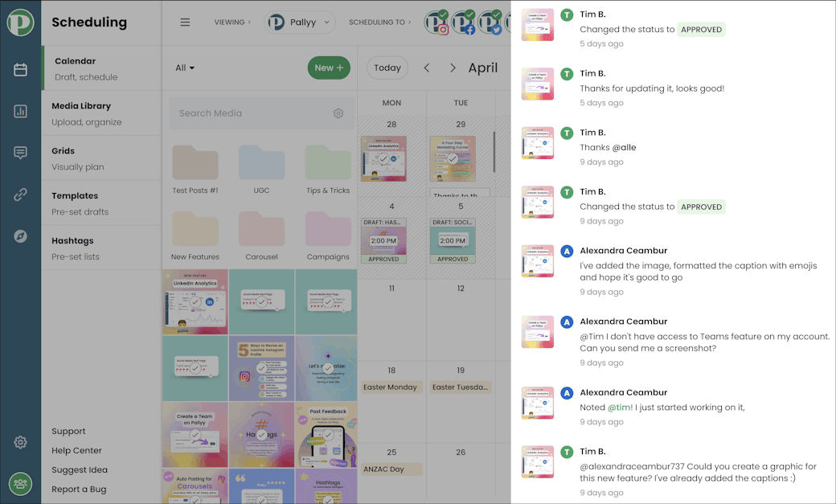The image size is (836, 504).
Task: Open the Team members icon
Action: point(20,484)
